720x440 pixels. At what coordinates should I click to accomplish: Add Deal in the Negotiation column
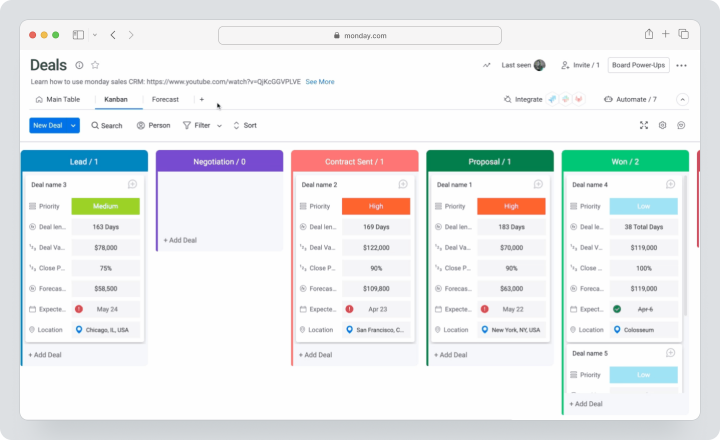coord(180,240)
